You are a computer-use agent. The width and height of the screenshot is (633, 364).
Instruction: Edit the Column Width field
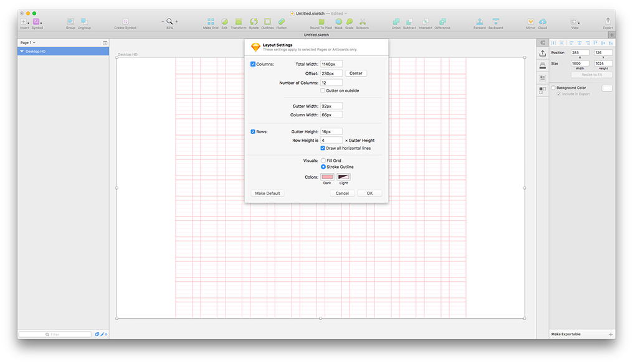click(331, 115)
